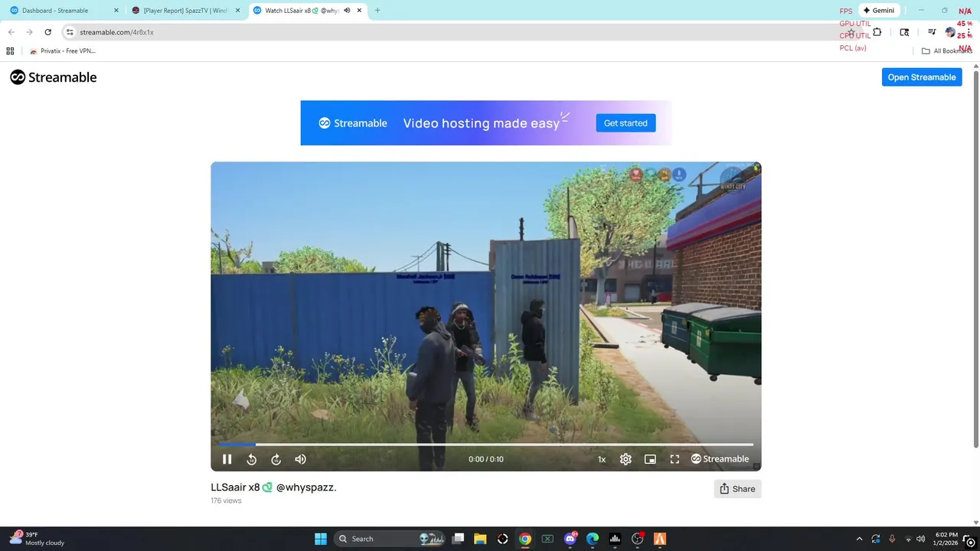Open Google Chrome taskbar icon
The image size is (980, 551).
tap(525, 539)
